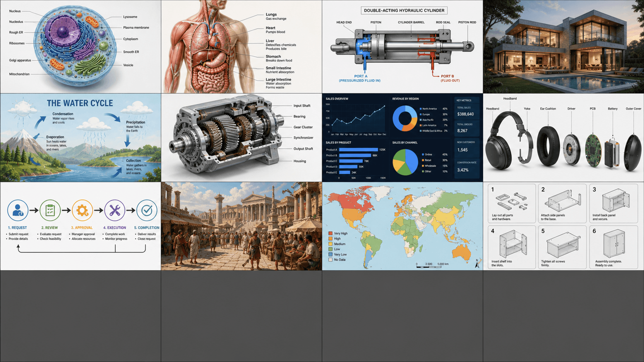Select the blue PORT A label
The image size is (644, 362).
pos(361,76)
